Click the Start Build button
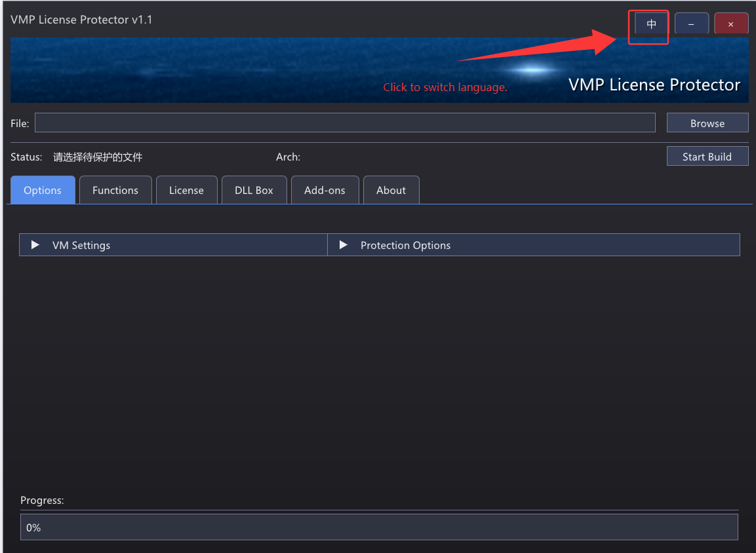This screenshot has height=553, width=756. pyautogui.click(x=707, y=157)
